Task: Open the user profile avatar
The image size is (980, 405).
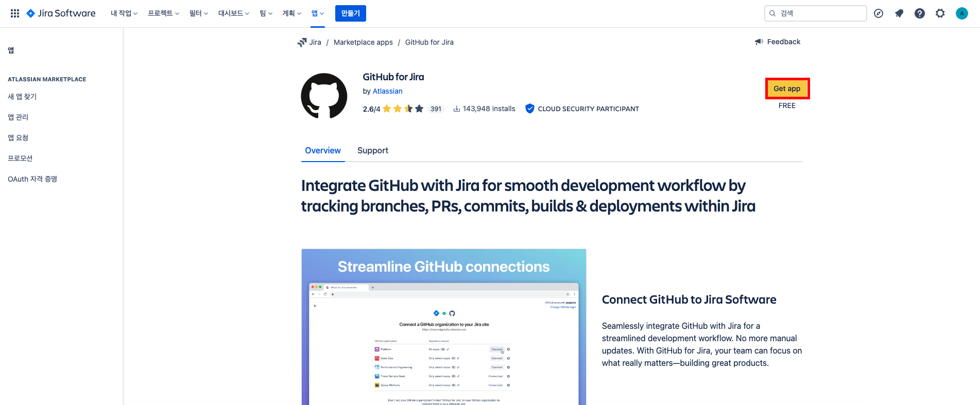Action: (x=962, y=13)
